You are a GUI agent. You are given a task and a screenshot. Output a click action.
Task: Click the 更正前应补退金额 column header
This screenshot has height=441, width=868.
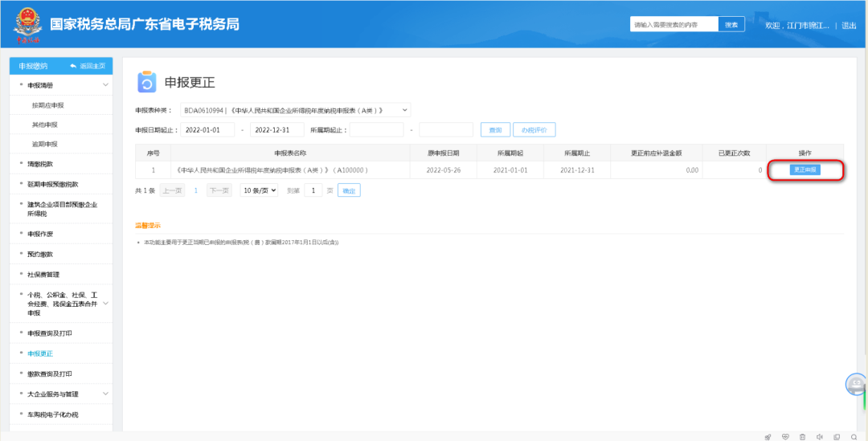(x=656, y=153)
